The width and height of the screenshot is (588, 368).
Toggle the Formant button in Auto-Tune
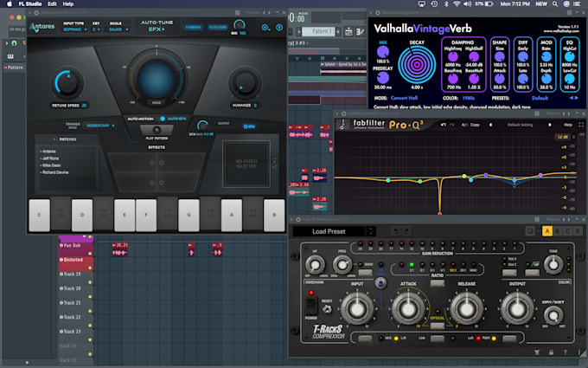click(x=193, y=27)
